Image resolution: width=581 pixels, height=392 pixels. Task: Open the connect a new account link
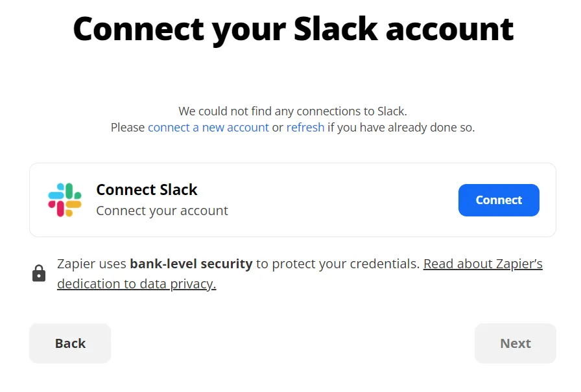[207, 127]
